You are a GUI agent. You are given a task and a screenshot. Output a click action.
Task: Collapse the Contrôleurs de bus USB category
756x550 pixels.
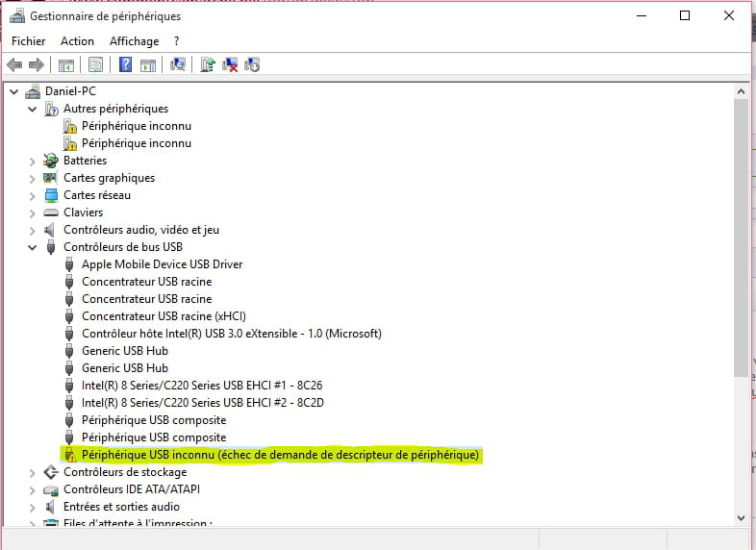click(33, 247)
